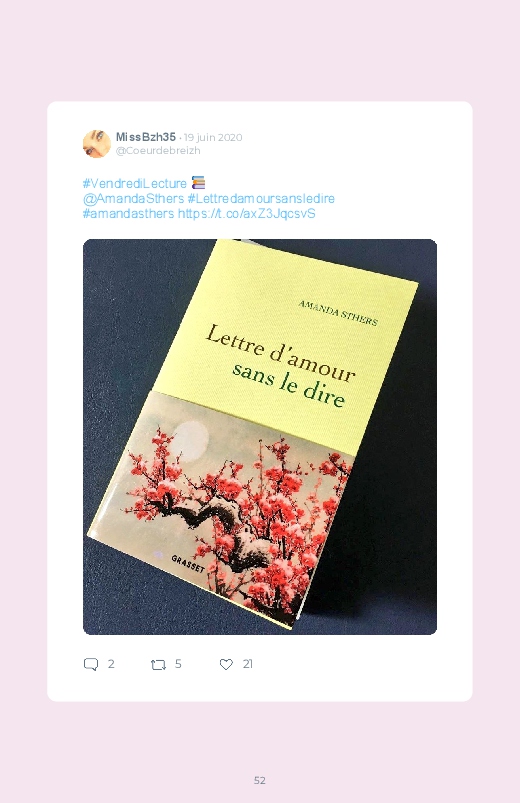Click the books emoji after VendrediLecture
The height and width of the screenshot is (803, 520).
point(198,183)
